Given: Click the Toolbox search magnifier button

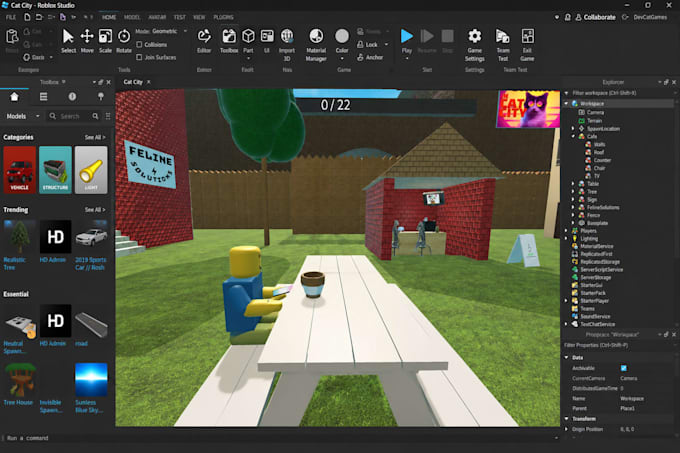Looking at the screenshot, I should 95,116.
